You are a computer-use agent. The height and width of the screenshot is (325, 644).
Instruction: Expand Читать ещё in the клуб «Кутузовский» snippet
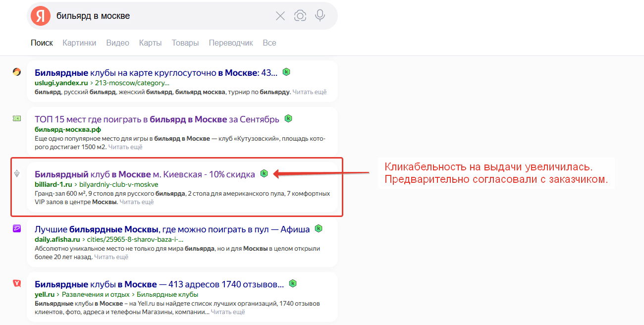125,147
